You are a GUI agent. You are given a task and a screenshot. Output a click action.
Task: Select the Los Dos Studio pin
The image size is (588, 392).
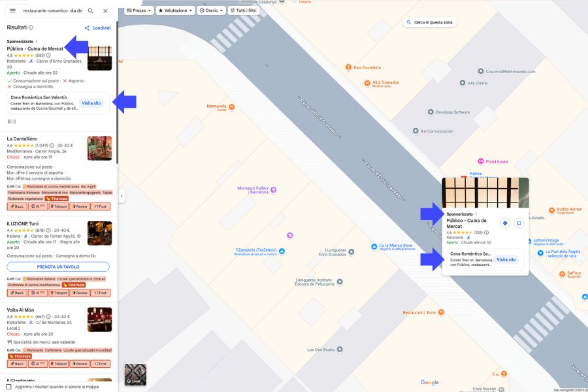[x=340, y=350]
